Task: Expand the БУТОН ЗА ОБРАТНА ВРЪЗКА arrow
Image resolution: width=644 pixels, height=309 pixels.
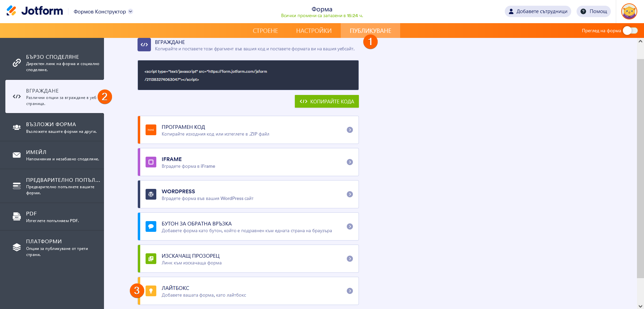Action: pyautogui.click(x=350, y=226)
